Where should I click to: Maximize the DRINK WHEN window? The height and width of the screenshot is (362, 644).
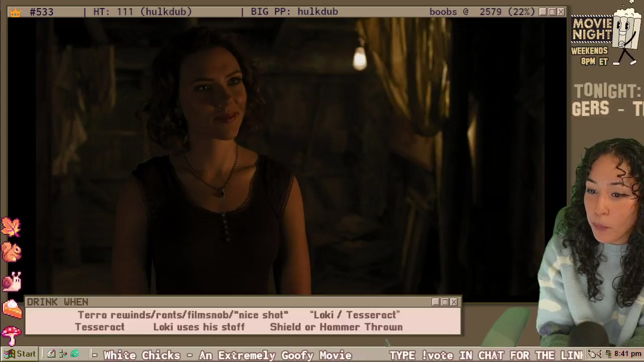[445, 302]
